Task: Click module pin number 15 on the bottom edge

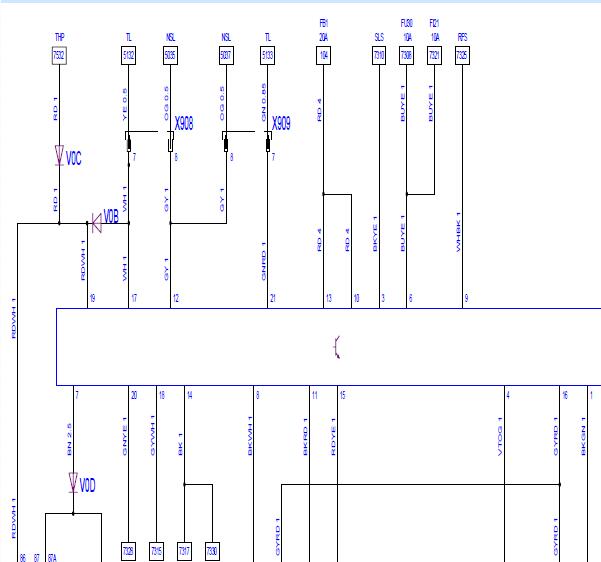Action: (343, 395)
